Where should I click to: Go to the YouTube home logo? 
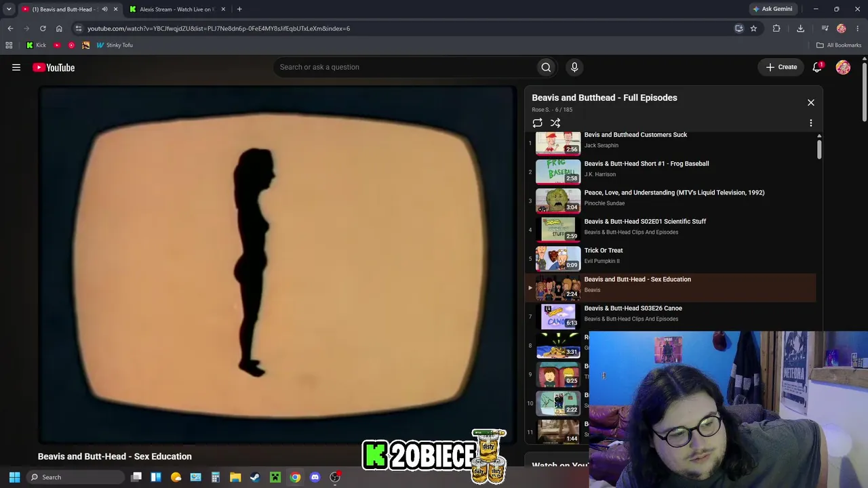click(54, 67)
